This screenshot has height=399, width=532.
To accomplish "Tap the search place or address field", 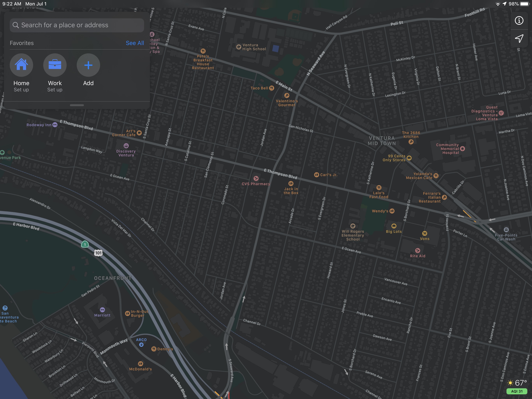I will [x=77, y=25].
